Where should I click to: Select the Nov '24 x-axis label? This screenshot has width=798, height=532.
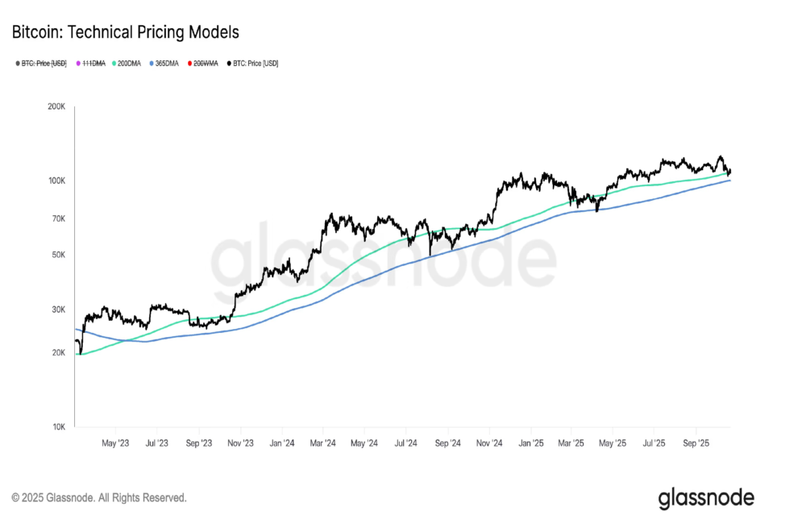pos(489,443)
